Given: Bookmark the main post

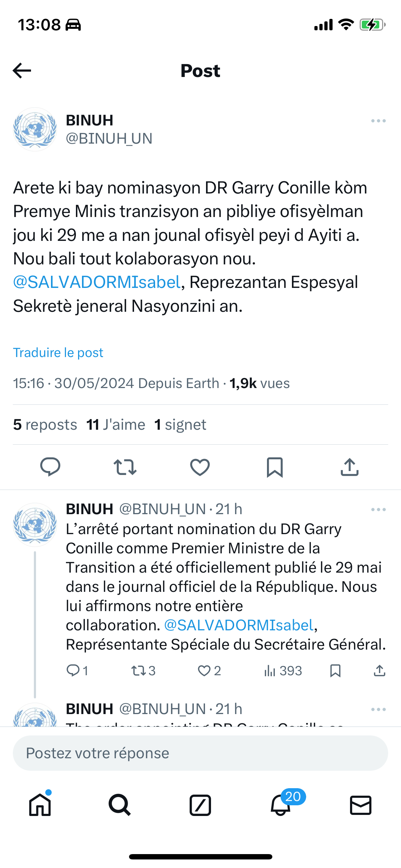Looking at the screenshot, I should (x=275, y=467).
